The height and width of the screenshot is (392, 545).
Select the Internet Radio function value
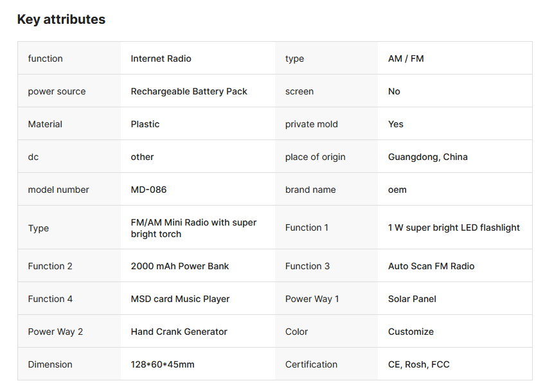click(x=161, y=58)
